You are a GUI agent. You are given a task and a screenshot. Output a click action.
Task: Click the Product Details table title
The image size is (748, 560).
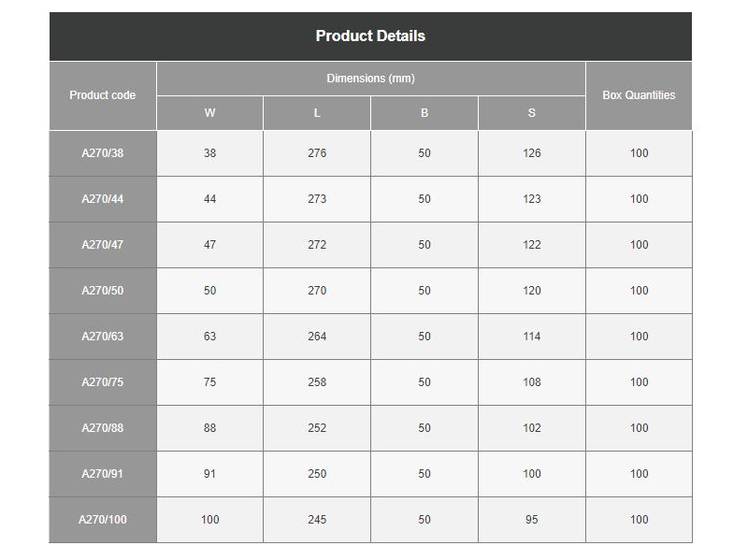coord(370,36)
